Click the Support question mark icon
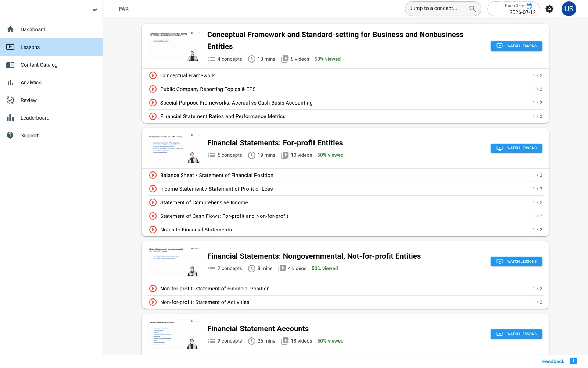This screenshot has width=588, height=368. pyautogui.click(x=10, y=135)
